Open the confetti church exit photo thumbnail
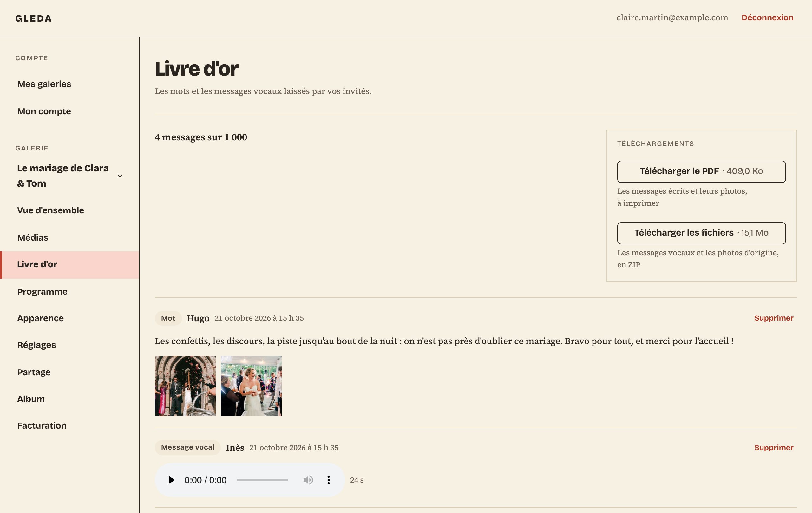812x513 pixels. click(185, 386)
